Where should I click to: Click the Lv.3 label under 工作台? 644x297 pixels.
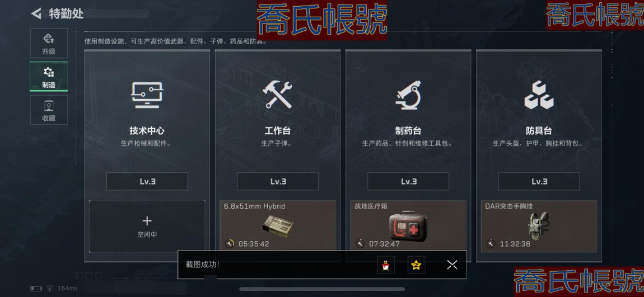278,181
